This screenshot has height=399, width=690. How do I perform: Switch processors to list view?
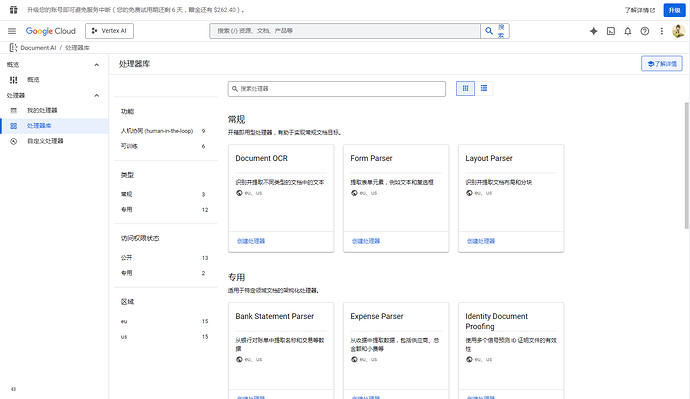[x=484, y=88]
